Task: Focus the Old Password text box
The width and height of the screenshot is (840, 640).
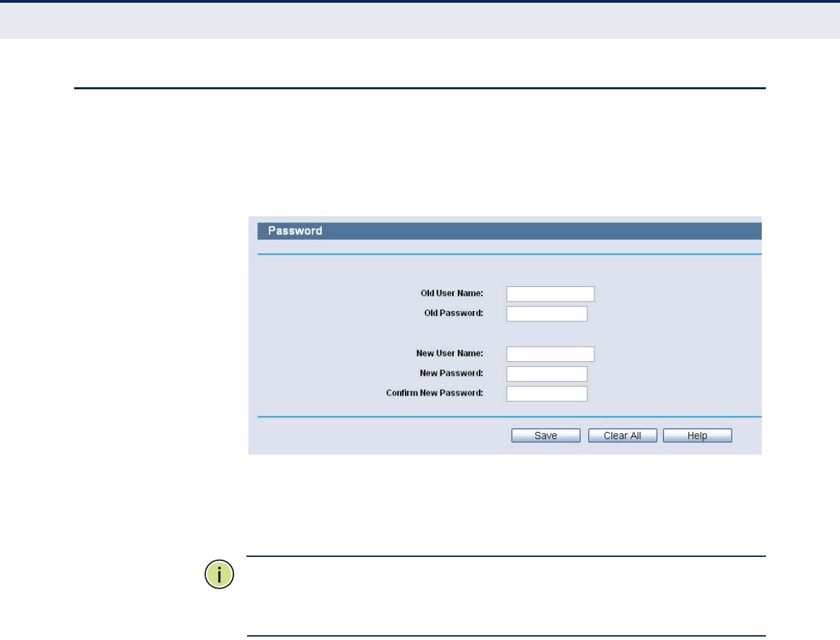Action: click(547, 314)
